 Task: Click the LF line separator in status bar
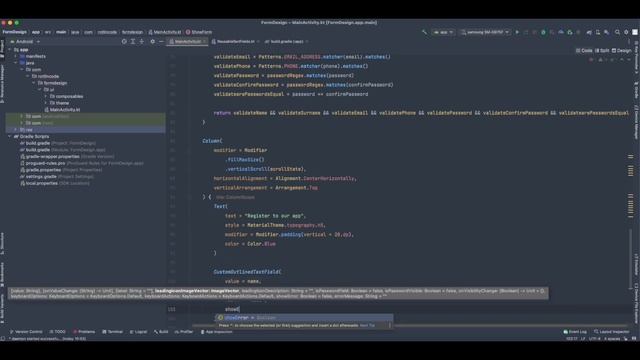pos(583,338)
